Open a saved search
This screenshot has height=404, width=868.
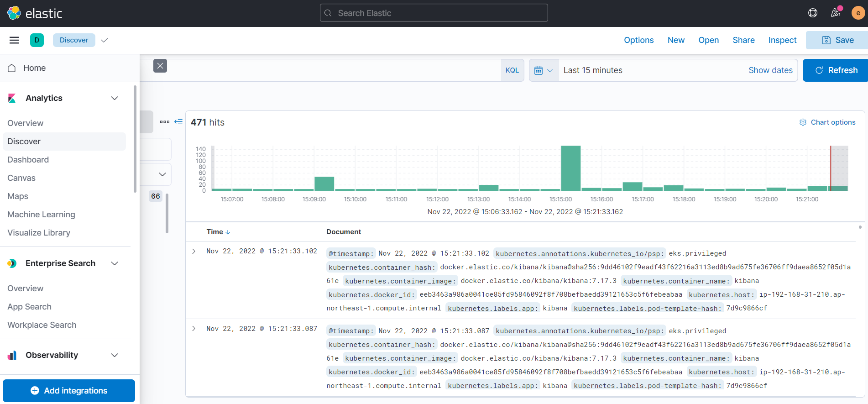click(708, 40)
